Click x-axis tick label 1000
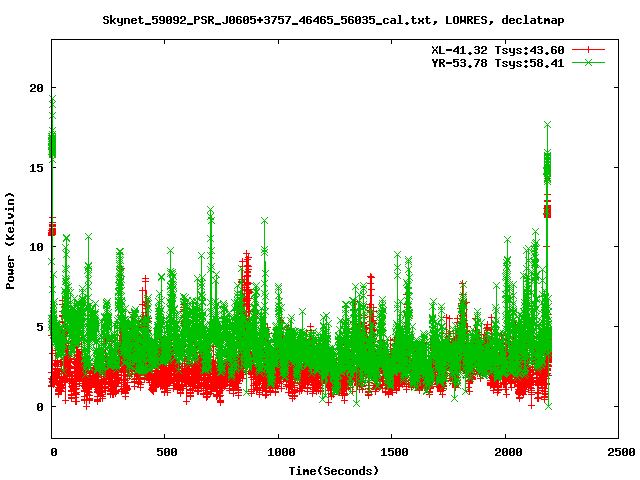Viewport: 640px width, 480px height. pyautogui.click(x=281, y=452)
